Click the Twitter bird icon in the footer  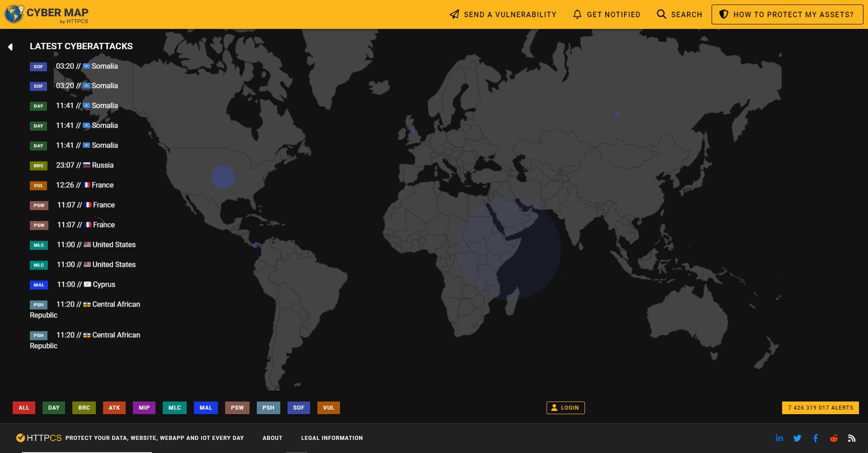tap(797, 438)
